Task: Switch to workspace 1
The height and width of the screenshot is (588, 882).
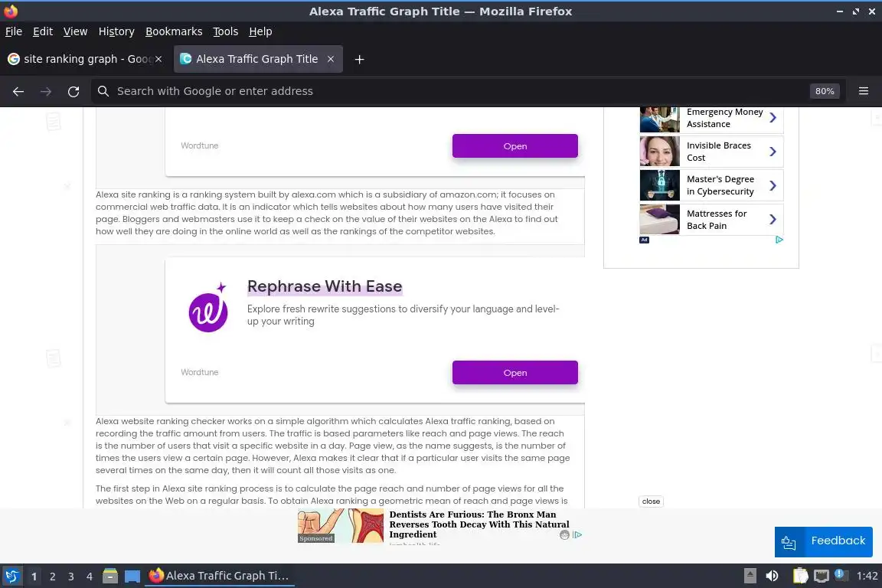Action: click(x=34, y=577)
